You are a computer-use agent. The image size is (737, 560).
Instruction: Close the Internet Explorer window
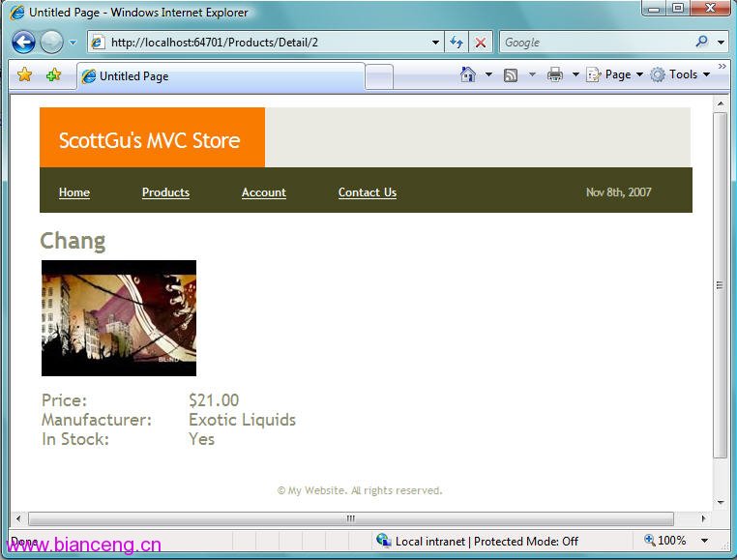pyautogui.click(x=710, y=9)
